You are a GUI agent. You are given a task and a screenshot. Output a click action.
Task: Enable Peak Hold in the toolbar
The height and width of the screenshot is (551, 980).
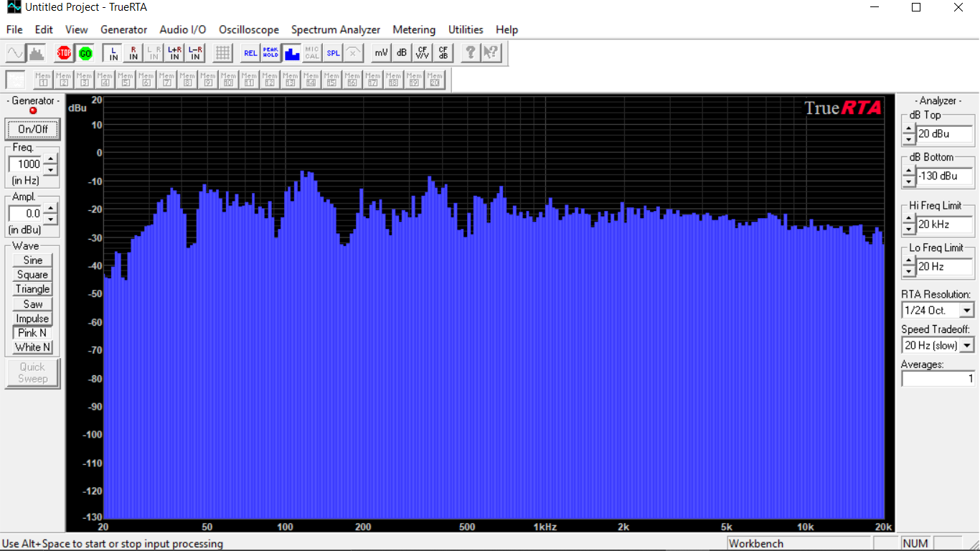tap(270, 53)
